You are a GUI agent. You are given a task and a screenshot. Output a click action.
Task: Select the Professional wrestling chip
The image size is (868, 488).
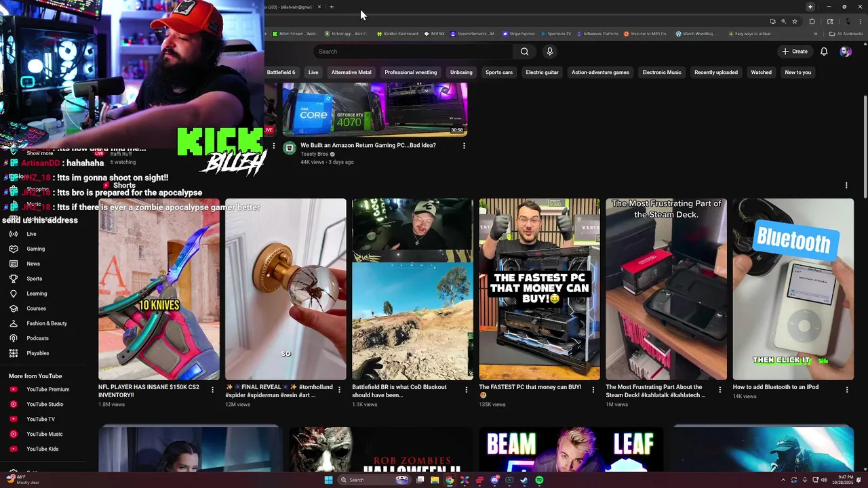[411, 72]
